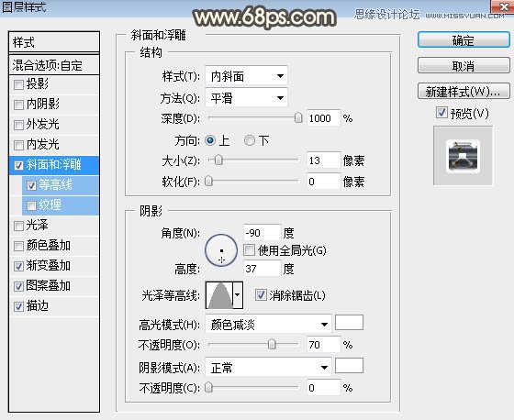The image size is (514, 420).
Task: Click the 角度 input field showing -90
Action: click(263, 233)
